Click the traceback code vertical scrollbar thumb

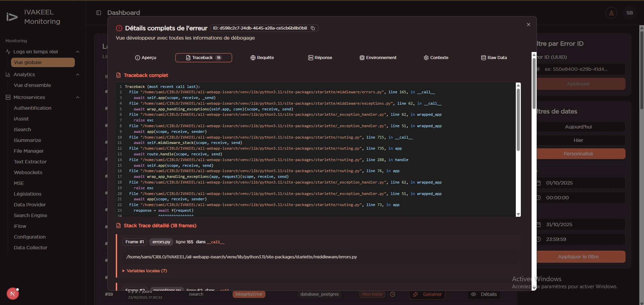point(518,119)
